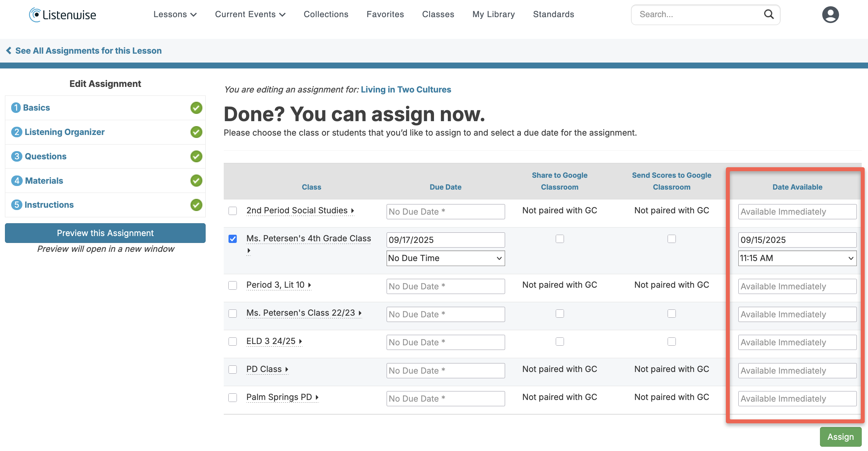Edit the 09/15/2025 date available field
Viewport: 868px width, 451px height.
(797, 240)
